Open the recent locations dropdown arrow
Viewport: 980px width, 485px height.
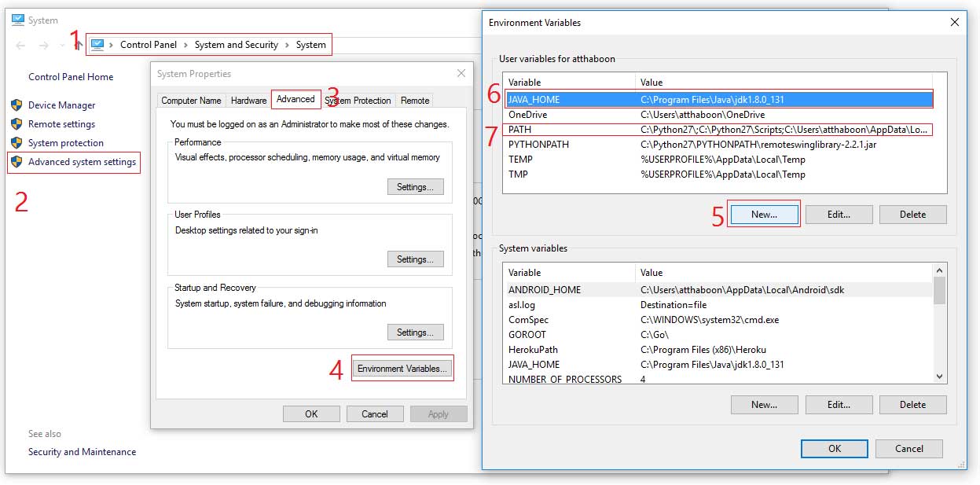[61, 46]
